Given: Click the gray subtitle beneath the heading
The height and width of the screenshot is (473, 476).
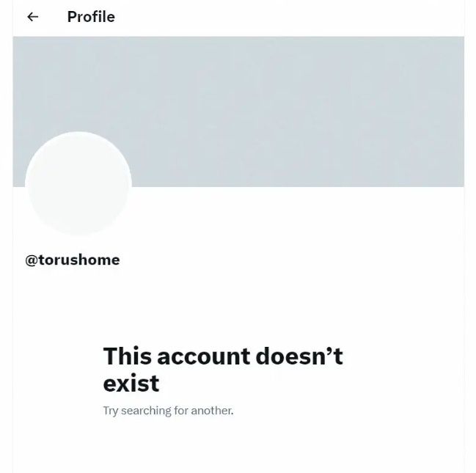Looking at the screenshot, I should pos(168,411).
